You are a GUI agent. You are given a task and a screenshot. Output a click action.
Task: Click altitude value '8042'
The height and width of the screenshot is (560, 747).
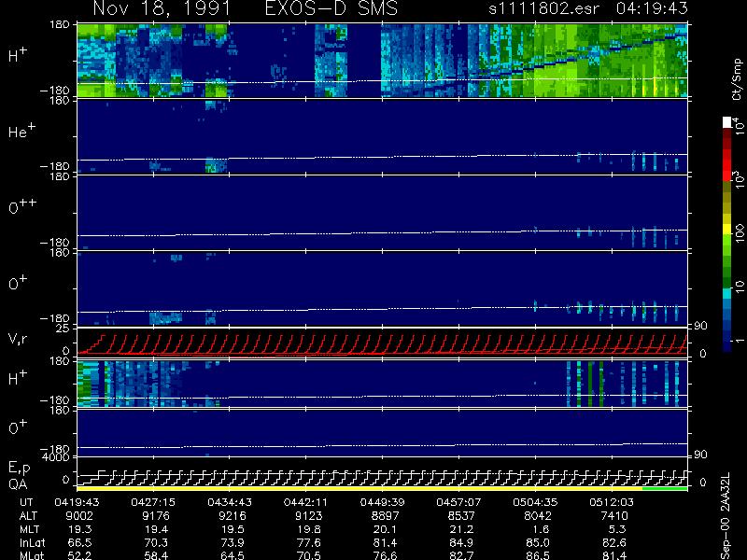[538, 516]
